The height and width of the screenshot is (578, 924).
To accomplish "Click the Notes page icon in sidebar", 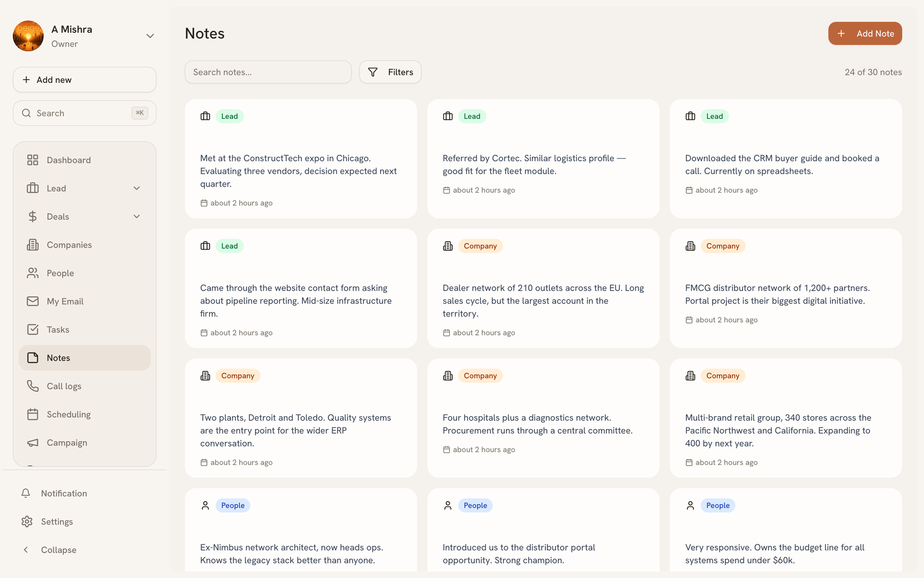I will pyautogui.click(x=33, y=358).
